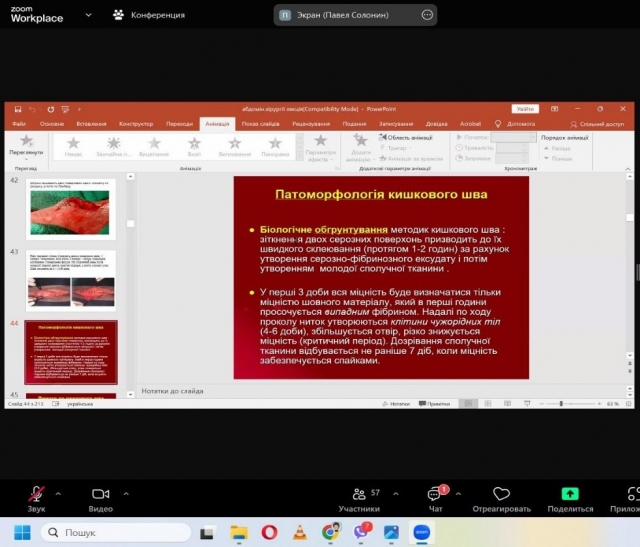Open the Zoom chat (Чат) panel
The height and width of the screenshot is (547, 640).
(436, 494)
